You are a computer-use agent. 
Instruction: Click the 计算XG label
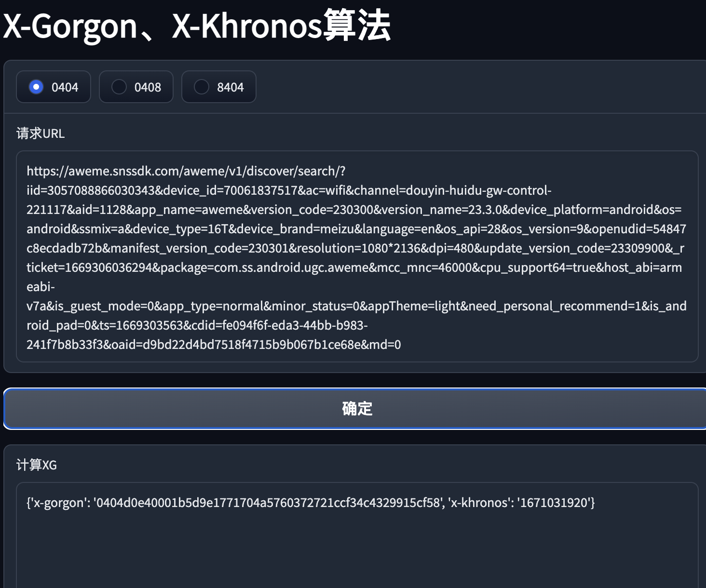(37, 465)
